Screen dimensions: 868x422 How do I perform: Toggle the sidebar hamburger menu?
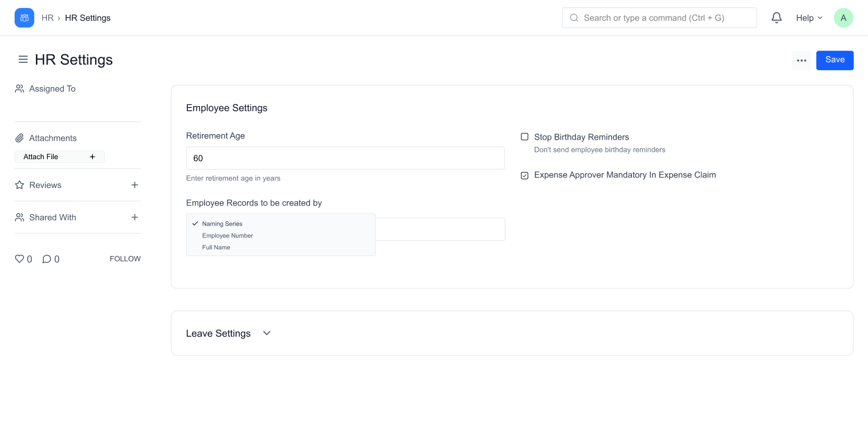click(x=23, y=60)
